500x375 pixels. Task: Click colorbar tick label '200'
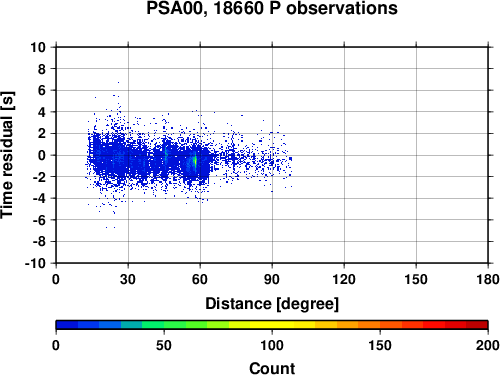tap(488, 345)
